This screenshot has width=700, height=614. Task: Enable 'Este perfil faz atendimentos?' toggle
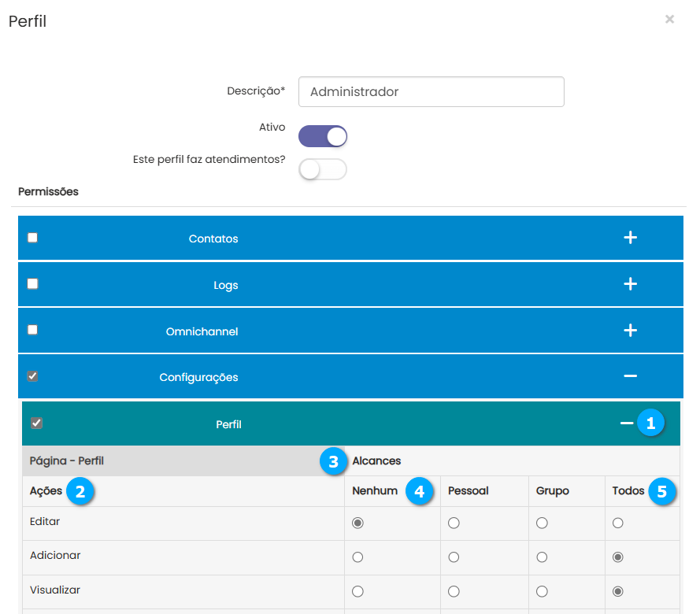323,169
